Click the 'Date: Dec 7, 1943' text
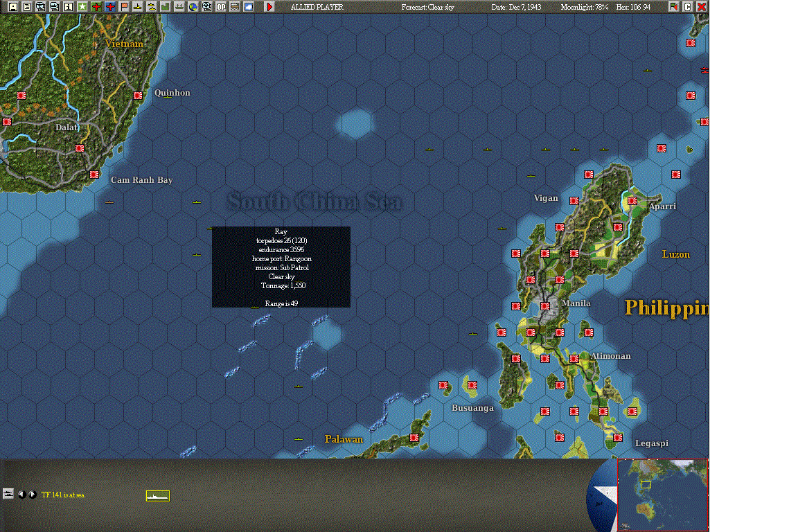Image resolution: width=798 pixels, height=532 pixels. 516,7
